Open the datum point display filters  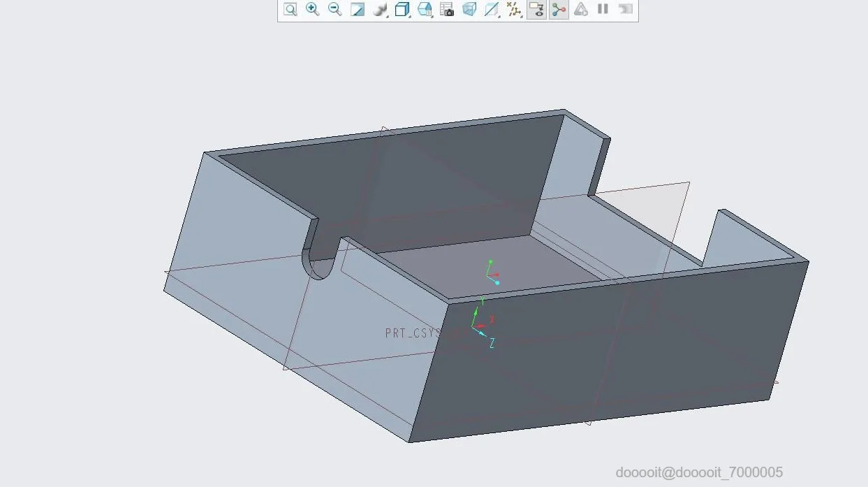pos(514,10)
